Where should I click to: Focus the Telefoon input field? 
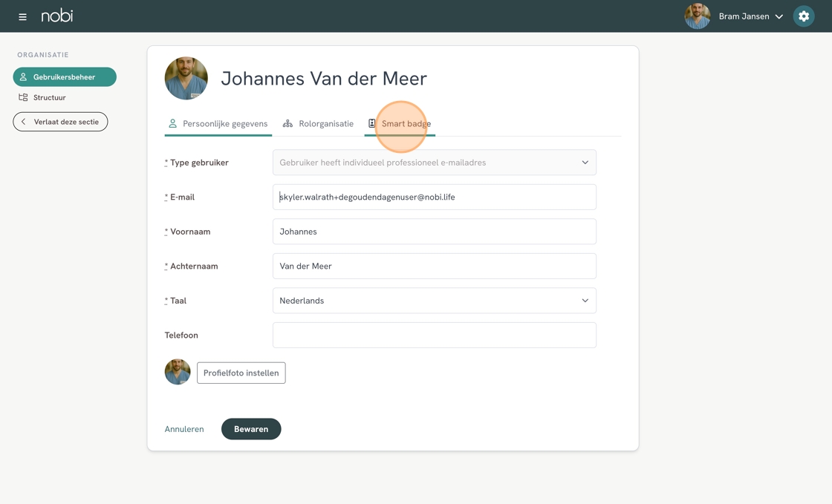click(x=434, y=336)
